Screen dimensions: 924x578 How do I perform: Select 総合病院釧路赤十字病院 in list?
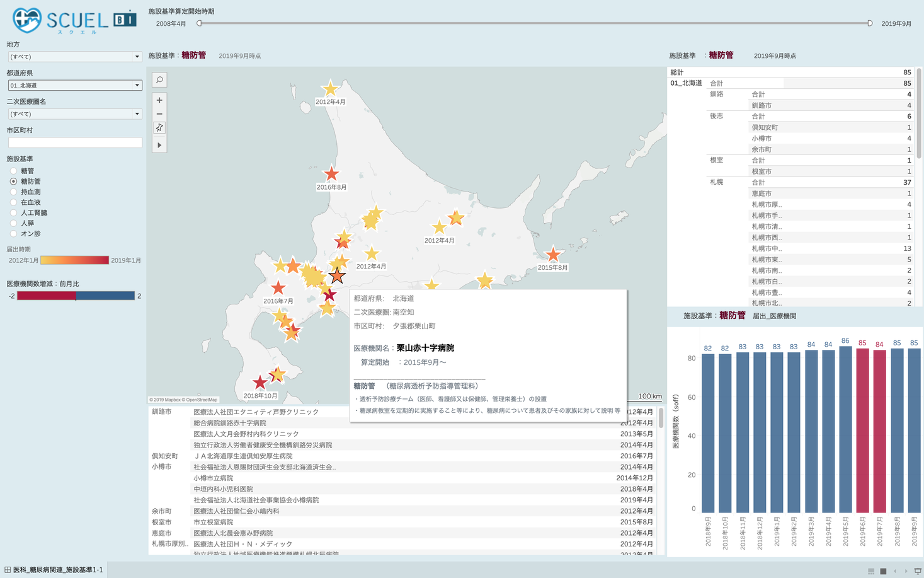click(229, 423)
